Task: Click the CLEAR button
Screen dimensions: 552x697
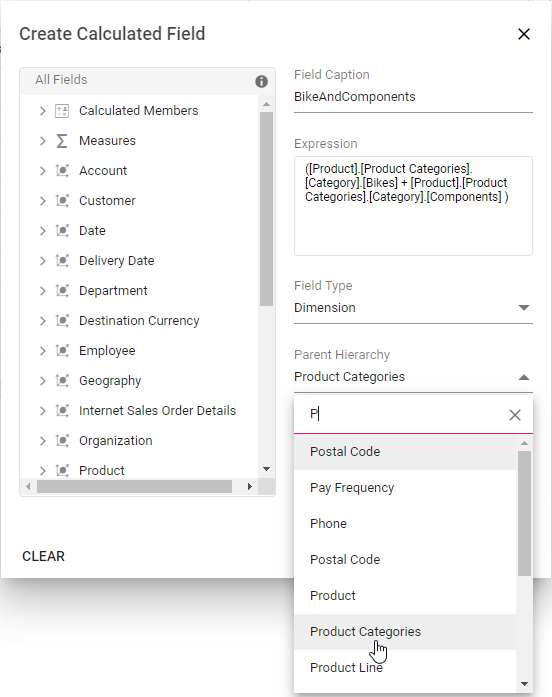Action: [44, 556]
